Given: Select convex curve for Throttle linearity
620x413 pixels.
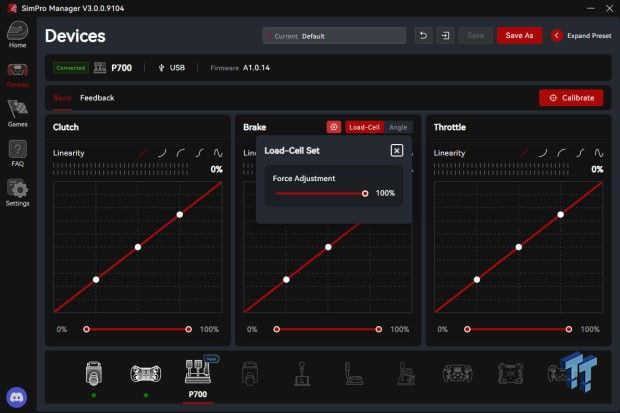Looking at the screenshot, I should point(561,153).
